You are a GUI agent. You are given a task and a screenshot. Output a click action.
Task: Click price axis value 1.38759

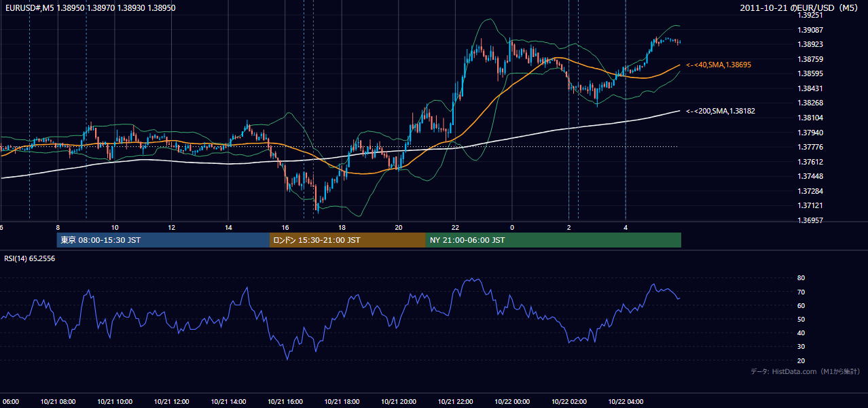810,59
